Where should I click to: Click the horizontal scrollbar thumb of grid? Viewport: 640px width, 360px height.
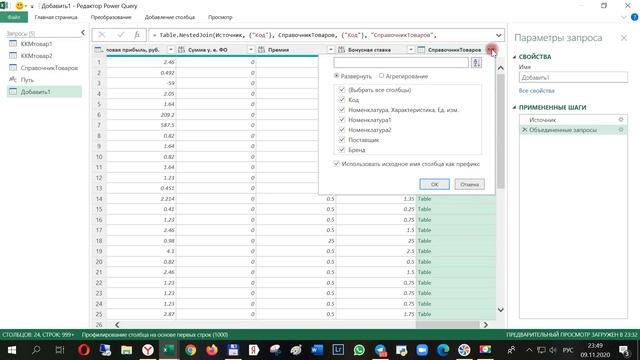click(448, 324)
